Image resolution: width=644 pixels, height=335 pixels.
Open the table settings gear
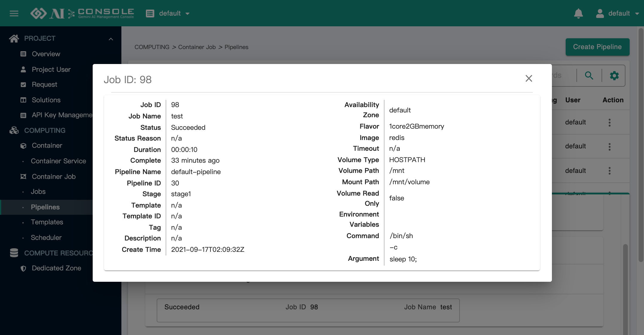tap(614, 75)
